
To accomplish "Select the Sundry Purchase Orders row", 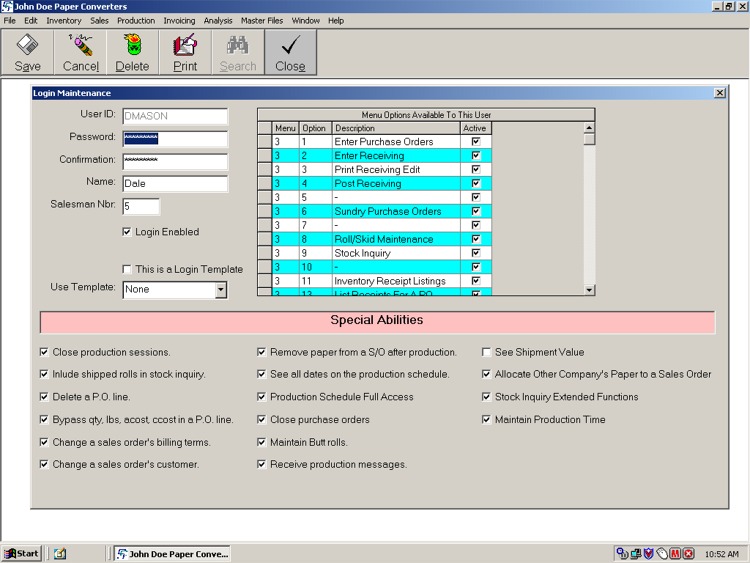I will 381,211.
